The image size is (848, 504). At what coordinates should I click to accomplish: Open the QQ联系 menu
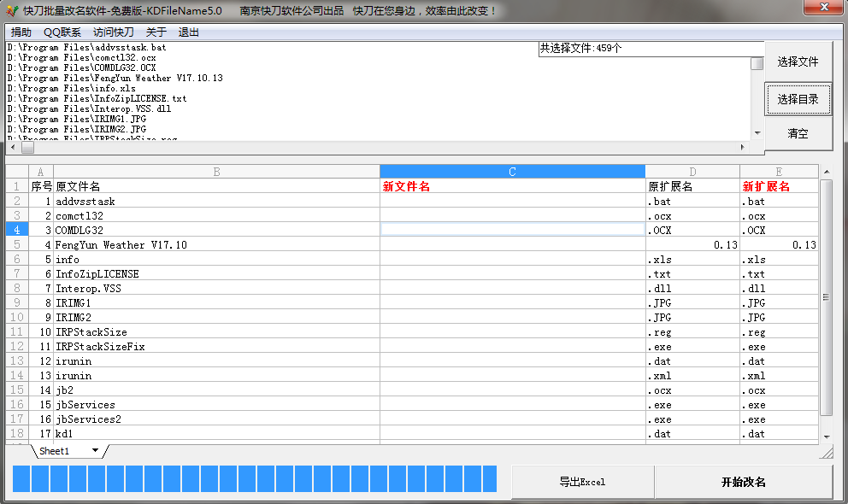[62, 32]
